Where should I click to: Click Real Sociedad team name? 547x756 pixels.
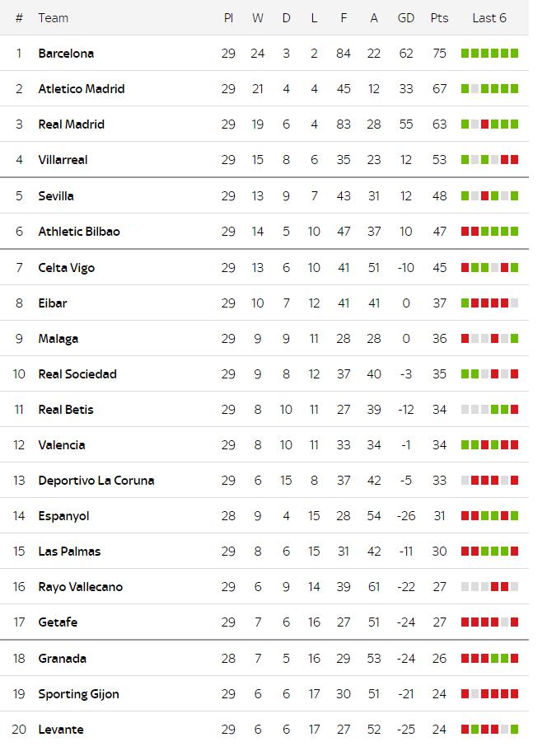(77, 374)
